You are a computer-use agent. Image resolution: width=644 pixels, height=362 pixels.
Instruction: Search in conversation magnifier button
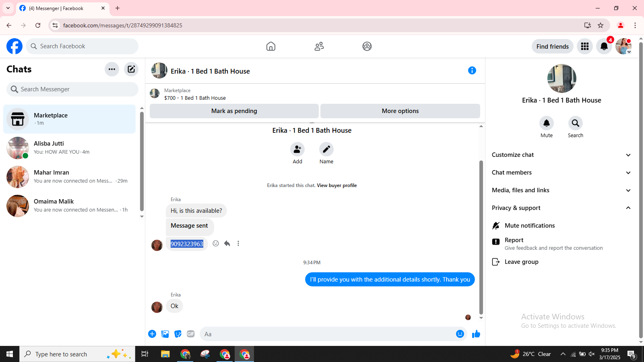pyautogui.click(x=576, y=123)
